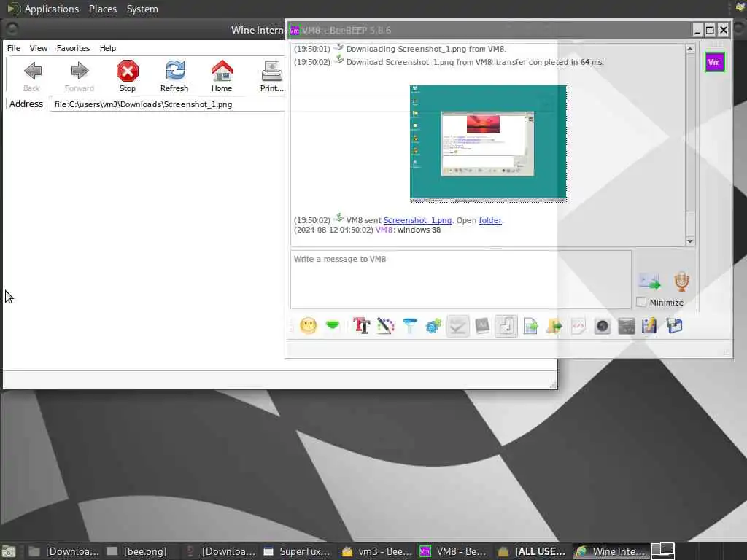Start voice message with microphone icon
747x560 pixels.
tap(682, 281)
